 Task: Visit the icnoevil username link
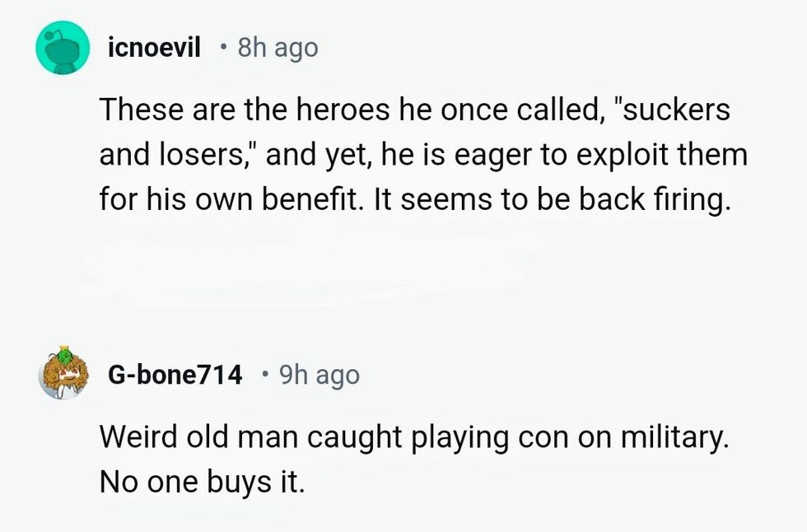(154, 49)
